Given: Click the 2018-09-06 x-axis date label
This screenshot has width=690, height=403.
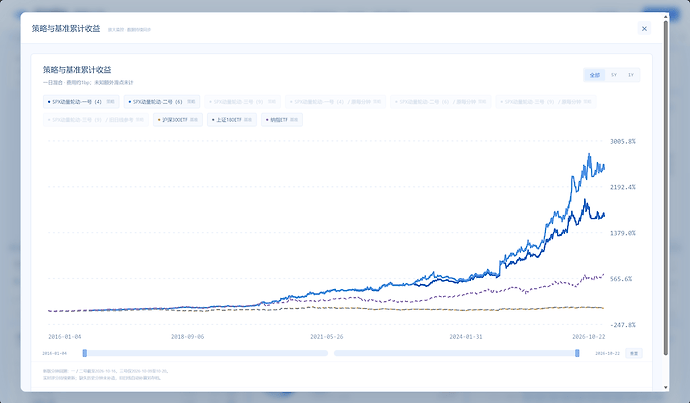Looking at the screenshot, I should click(187, 337).
